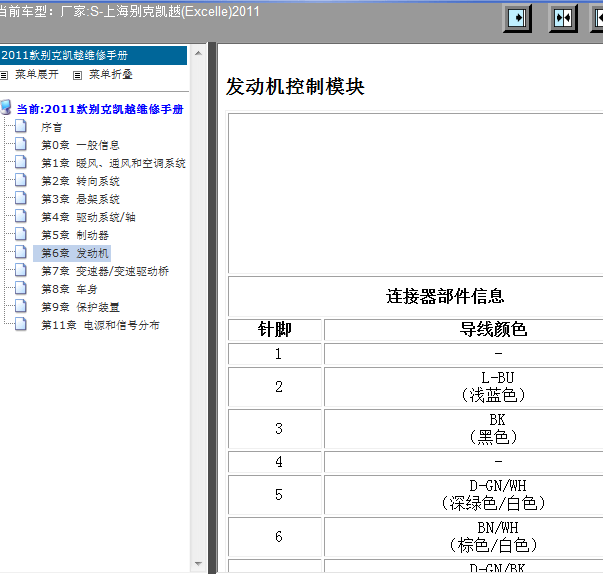Click the page icon next to 第7章
Screen dimensions: 603x574
[x=21, y=270]
